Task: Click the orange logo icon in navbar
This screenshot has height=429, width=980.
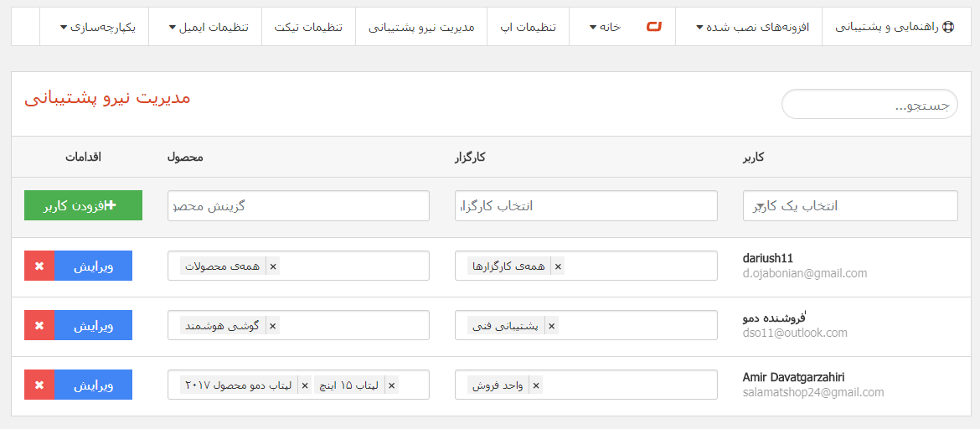Action: (x=654, y=27)
